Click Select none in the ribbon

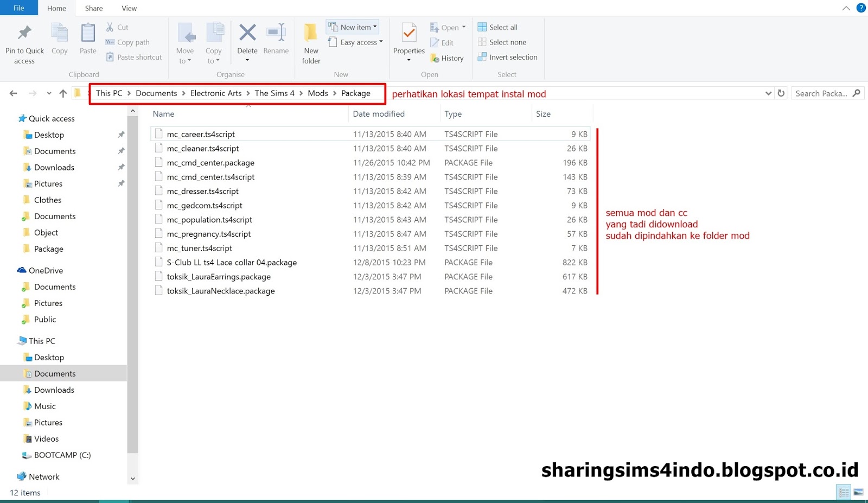(502, 42)
